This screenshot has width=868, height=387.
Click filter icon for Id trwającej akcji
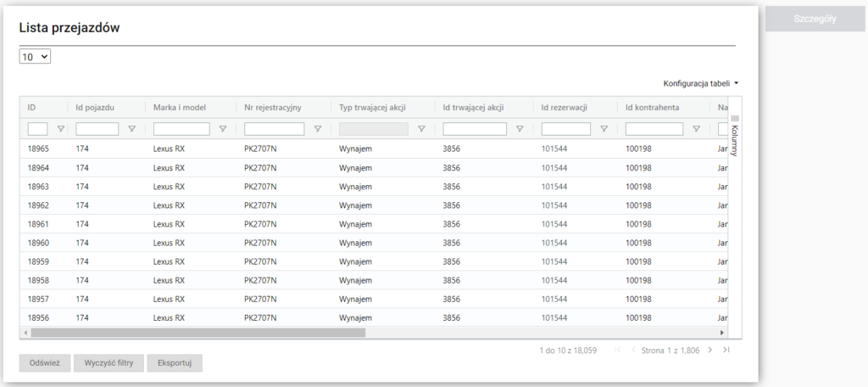(x=520, y=129)
